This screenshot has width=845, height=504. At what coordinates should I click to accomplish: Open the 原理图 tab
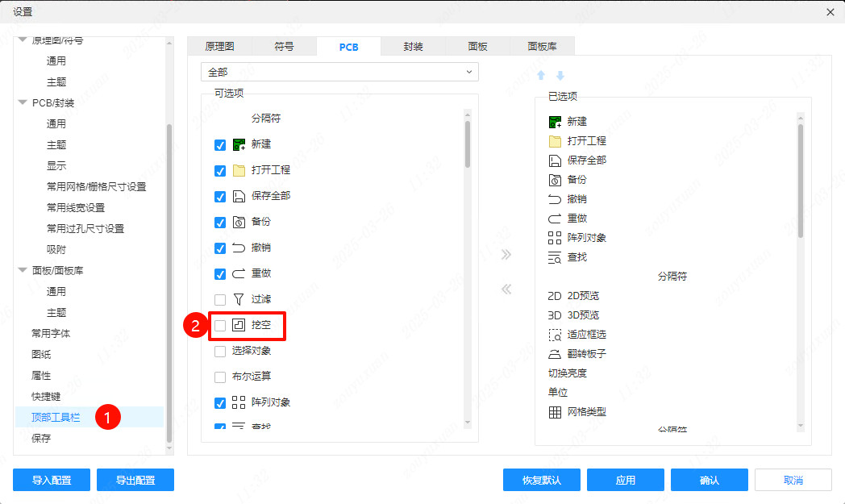pyautogui.click(x=219, y=46)
